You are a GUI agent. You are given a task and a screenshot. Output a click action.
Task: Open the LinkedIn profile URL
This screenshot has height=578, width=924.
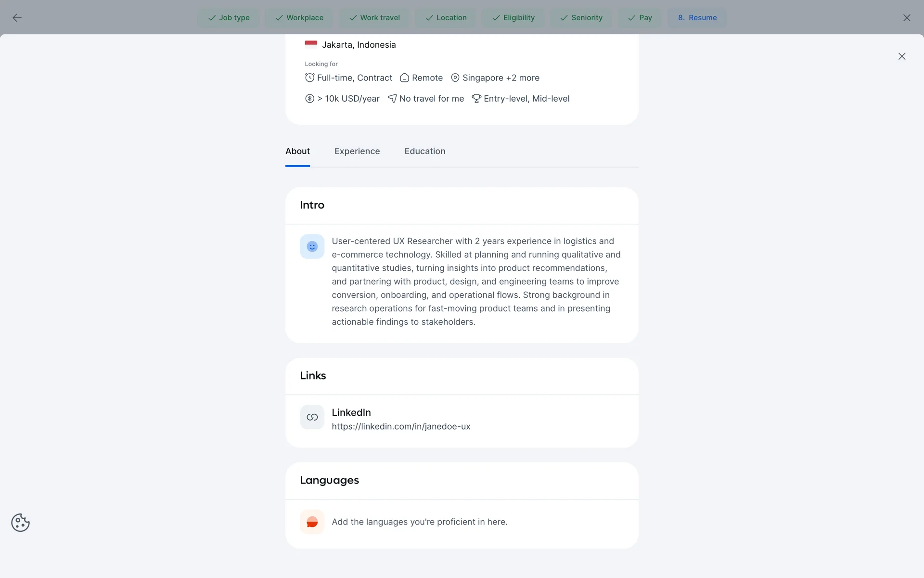(x=401, y=427)
